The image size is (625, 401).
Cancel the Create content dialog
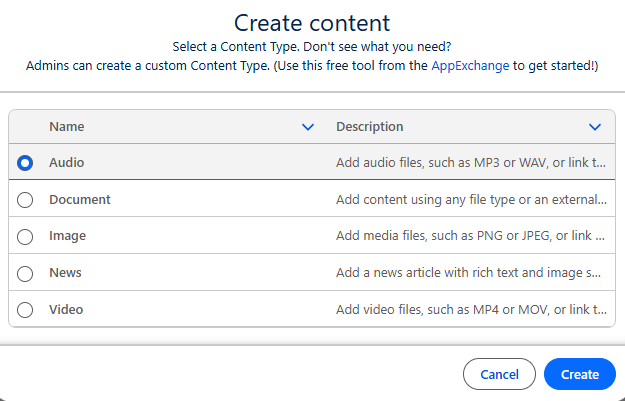[x=499, y=374]
